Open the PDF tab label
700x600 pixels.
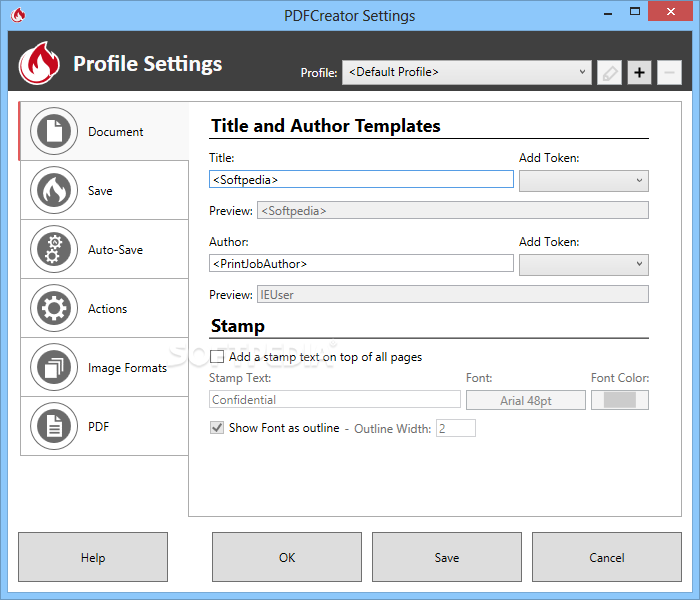(x=98, y=426)
